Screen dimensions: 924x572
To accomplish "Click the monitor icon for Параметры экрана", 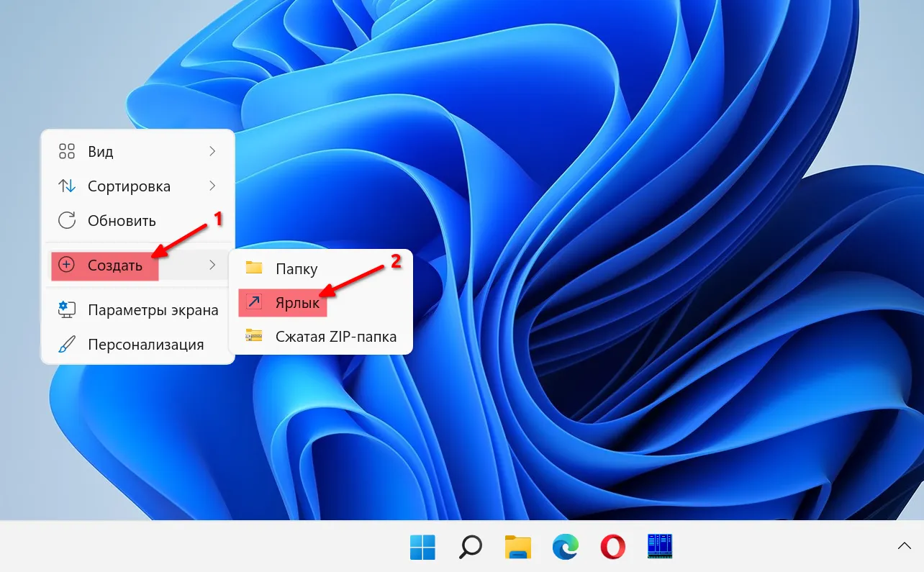I will tap(67, 310).
